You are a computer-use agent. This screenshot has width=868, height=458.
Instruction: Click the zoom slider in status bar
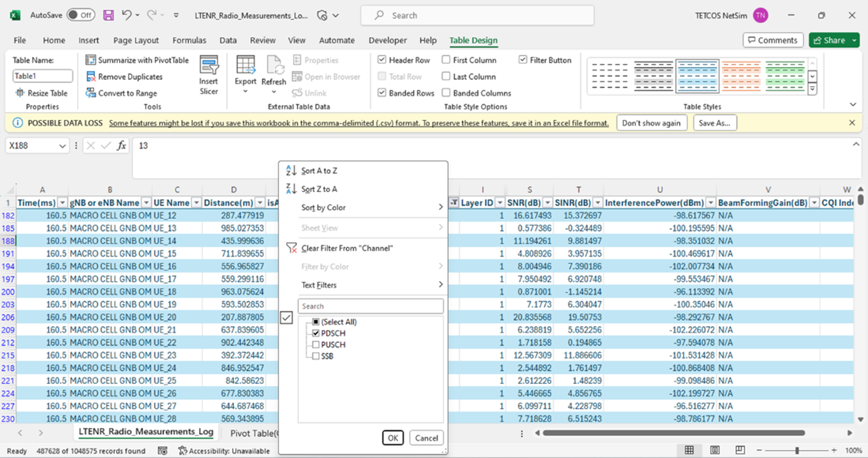click(x=796, y=450)
